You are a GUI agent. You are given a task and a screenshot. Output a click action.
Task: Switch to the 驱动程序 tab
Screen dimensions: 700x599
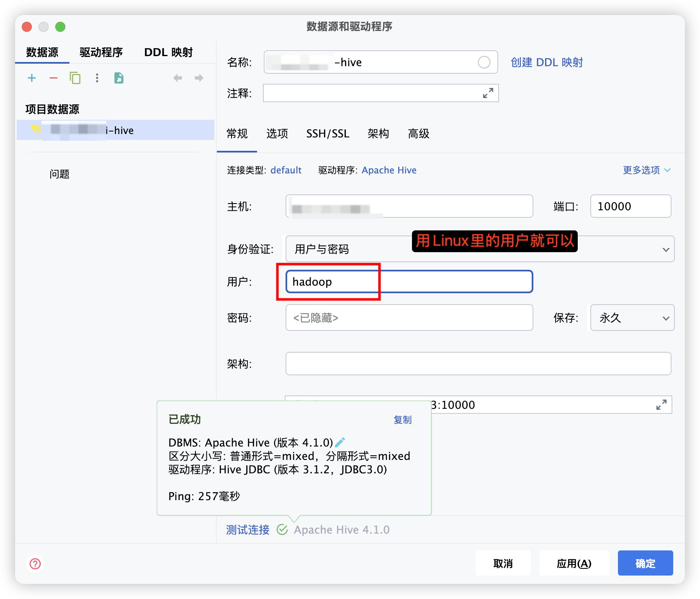pos(100,52)
